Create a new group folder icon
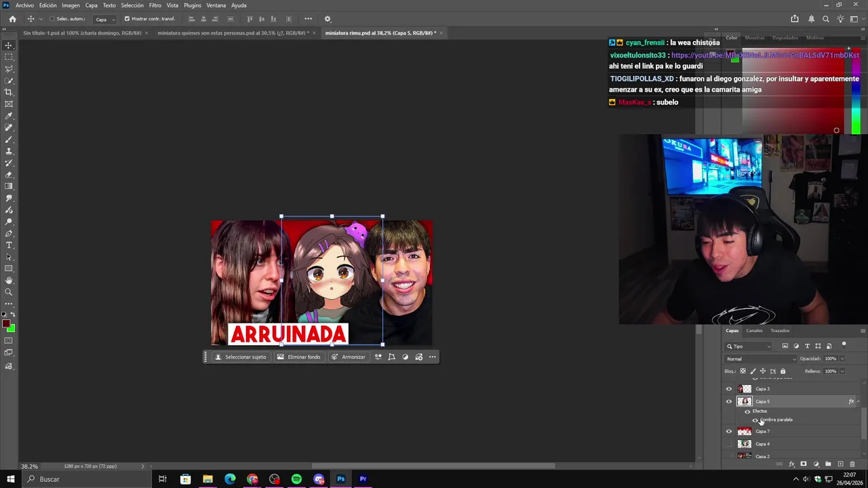 click(x=828, y=464)
